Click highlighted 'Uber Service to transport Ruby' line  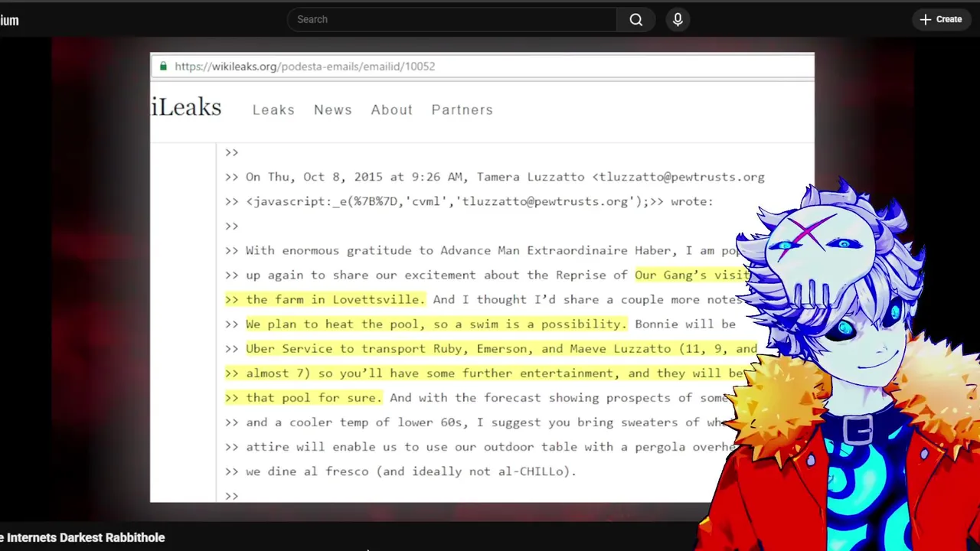point(501,348)
